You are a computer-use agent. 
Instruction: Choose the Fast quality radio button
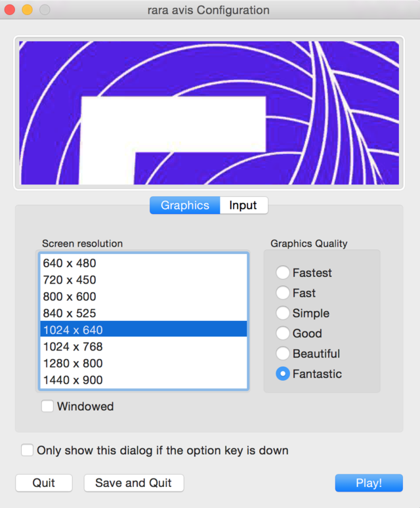[x=283, y=293]
